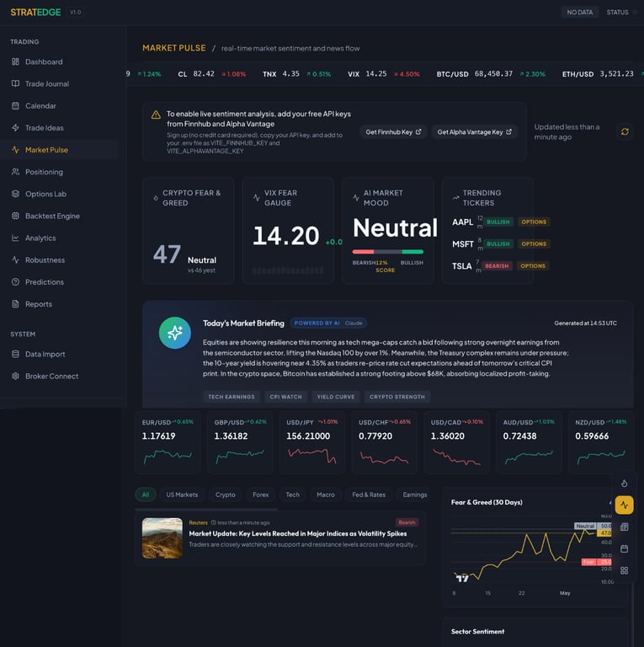
Task: Click the calendar icon in floating toolbar
Action: (624, 548)
